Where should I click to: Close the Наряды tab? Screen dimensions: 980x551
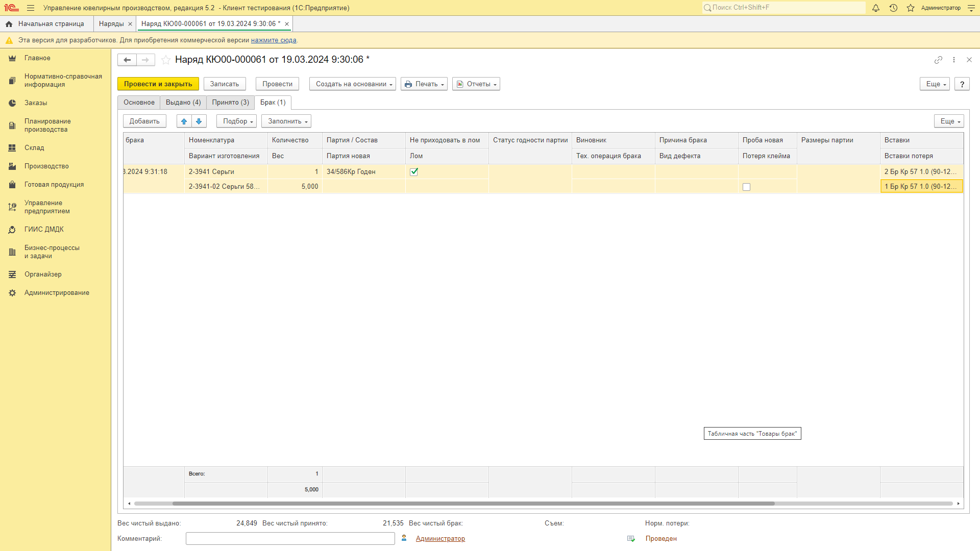[130, 24]
